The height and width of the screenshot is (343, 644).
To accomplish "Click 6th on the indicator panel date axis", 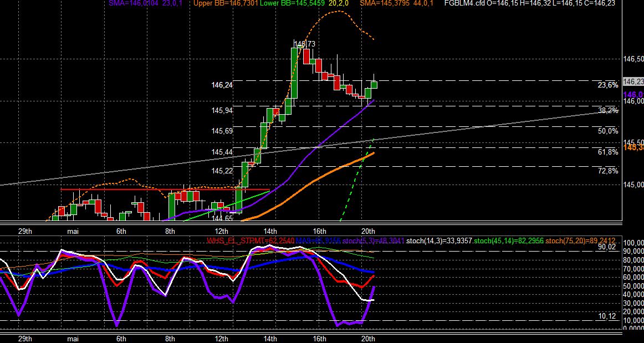I will coord(121,339).
